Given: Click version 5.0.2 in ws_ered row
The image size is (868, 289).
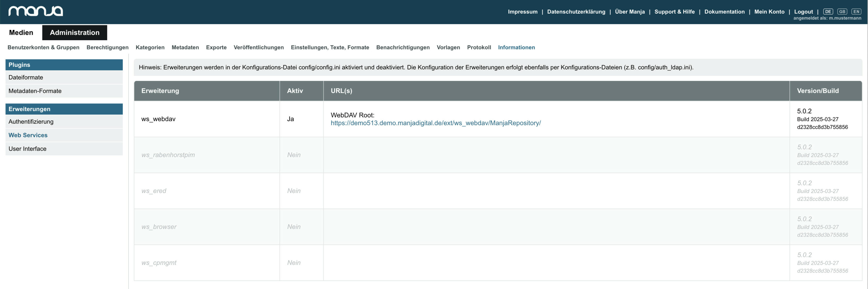Looking at the screenshot, I should tap(804, 183).
